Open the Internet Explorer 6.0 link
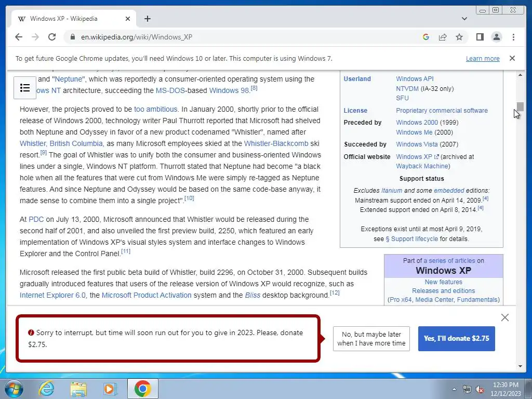532x399 pixels. coord(52,295)
